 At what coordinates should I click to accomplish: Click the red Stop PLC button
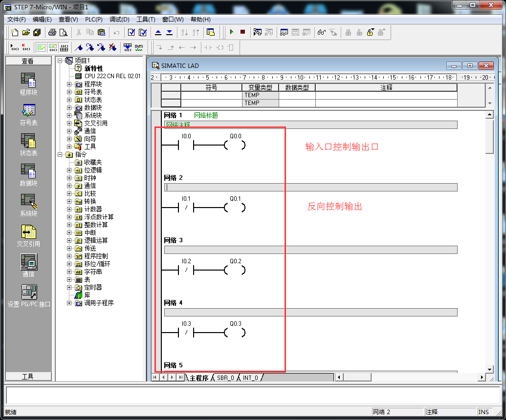tap(242, 32)
